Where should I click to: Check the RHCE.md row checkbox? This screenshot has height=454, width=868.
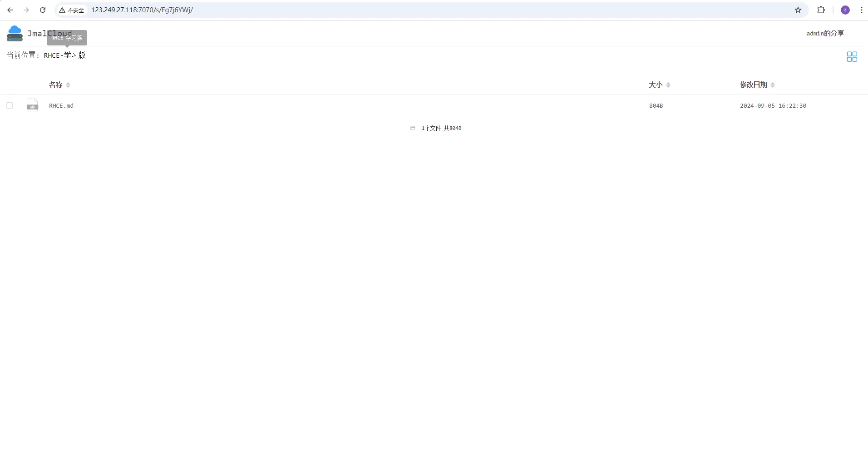[x=10, y=105]
